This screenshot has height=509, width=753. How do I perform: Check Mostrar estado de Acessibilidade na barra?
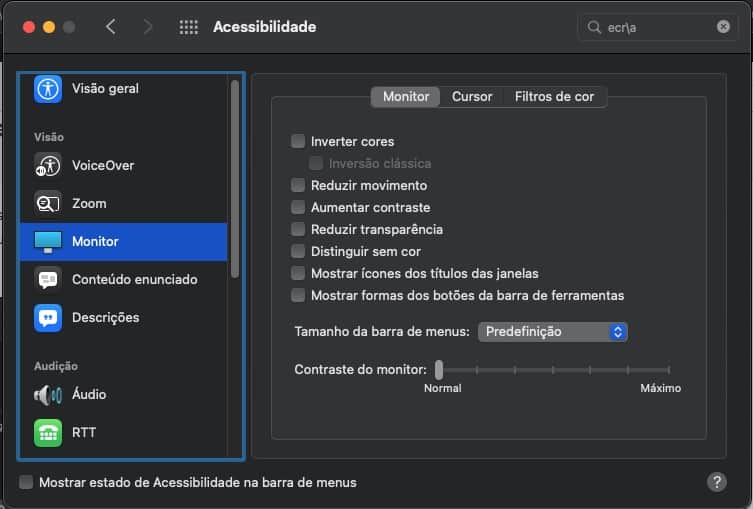pyautogui.click(x=26, y=482)
